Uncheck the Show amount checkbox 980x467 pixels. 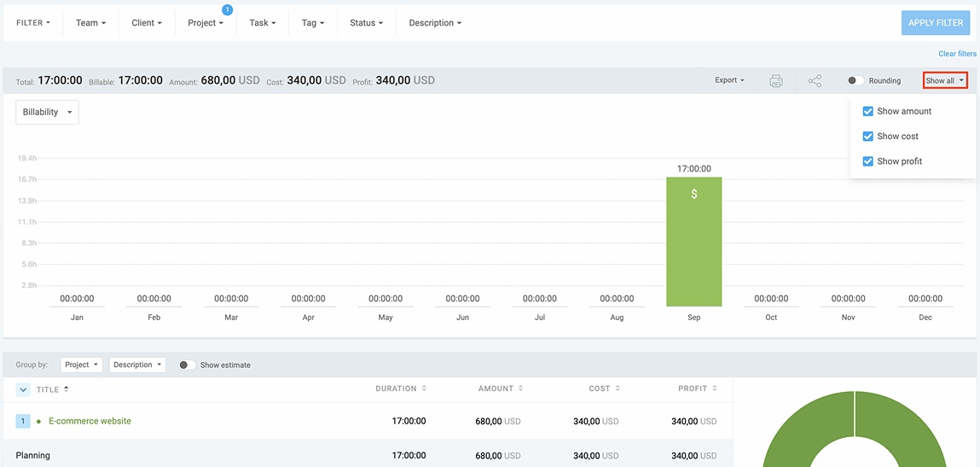[868, 112]
